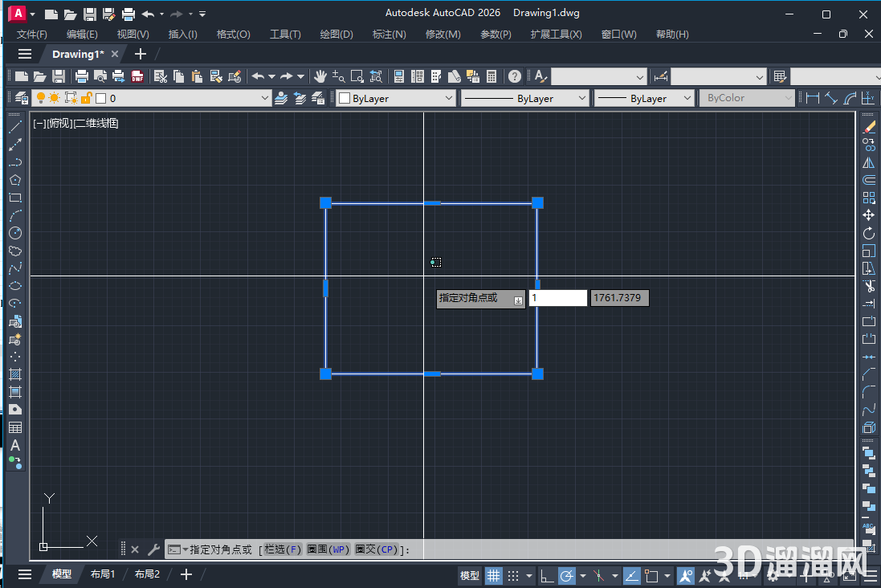Choose the 栏选(F) command option

tap(283, 549)
